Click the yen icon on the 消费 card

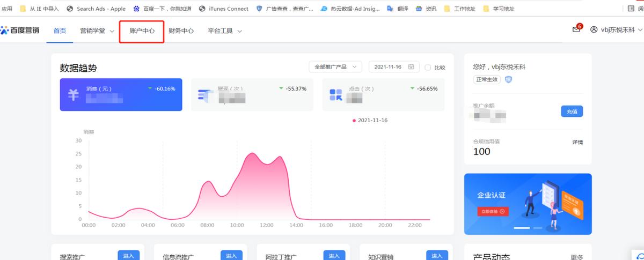tap(74, 95)
